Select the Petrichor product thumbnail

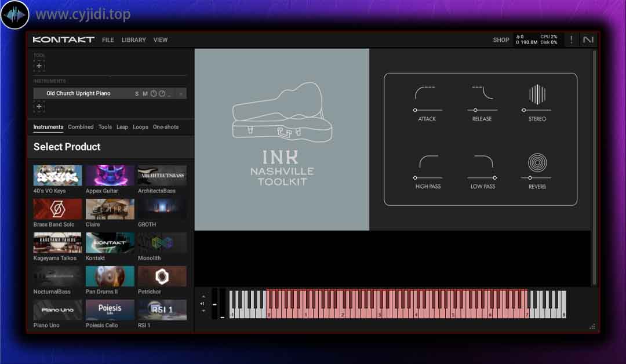coord(162,276)
